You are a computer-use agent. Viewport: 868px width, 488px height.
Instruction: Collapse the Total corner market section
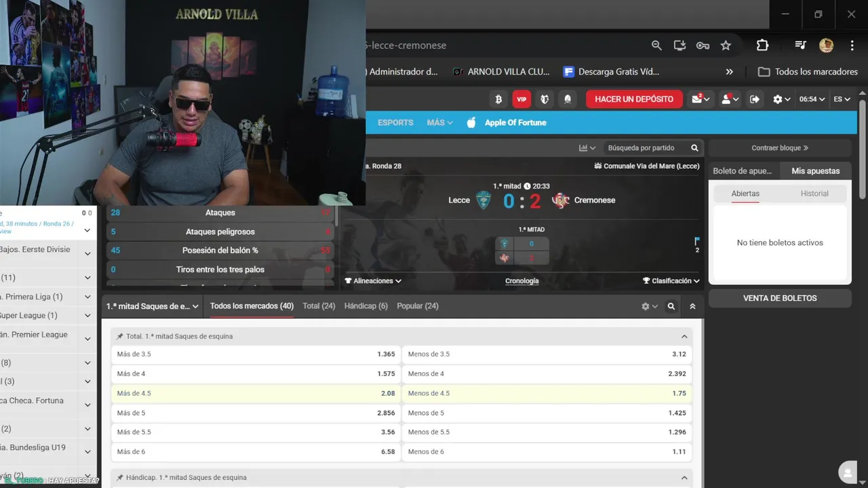pyautogui.click(x=684, y=336)
